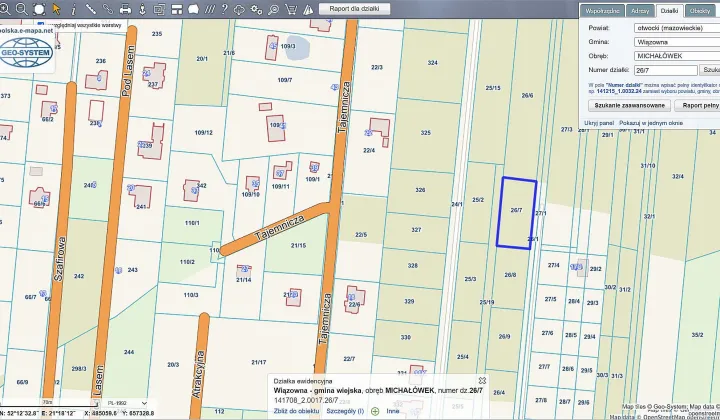This screenshot has width=720, height=420.
Task: Click the 'Zbliż do obiektu' link
Action: [295, 411]
